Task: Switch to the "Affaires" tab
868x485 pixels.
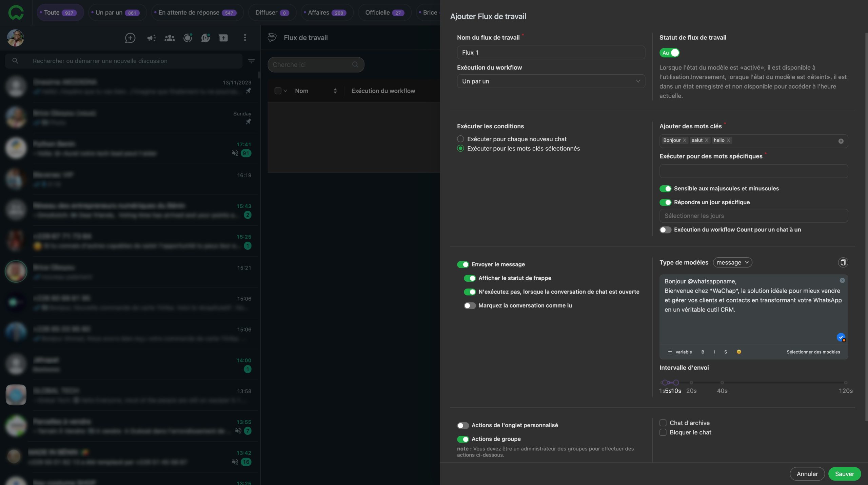Action: [x=327, y=13]
